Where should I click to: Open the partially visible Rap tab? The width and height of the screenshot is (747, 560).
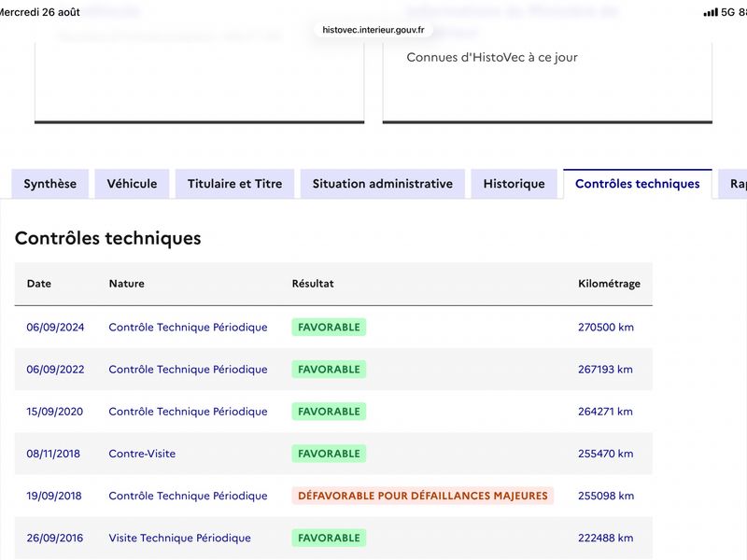coord(734,184)
